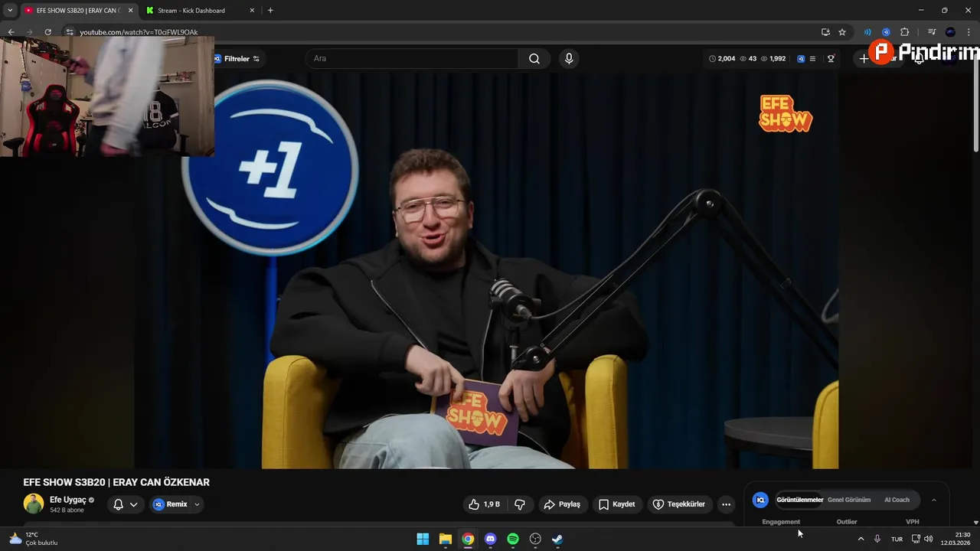Reload the YouTube page
Screen dimensions: 980x551
47,32
